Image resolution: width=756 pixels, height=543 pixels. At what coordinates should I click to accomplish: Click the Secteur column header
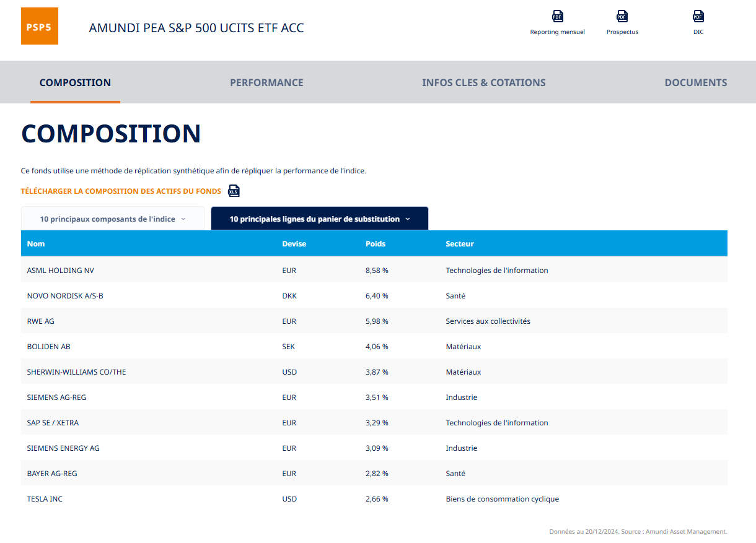[x=460, y=244]
